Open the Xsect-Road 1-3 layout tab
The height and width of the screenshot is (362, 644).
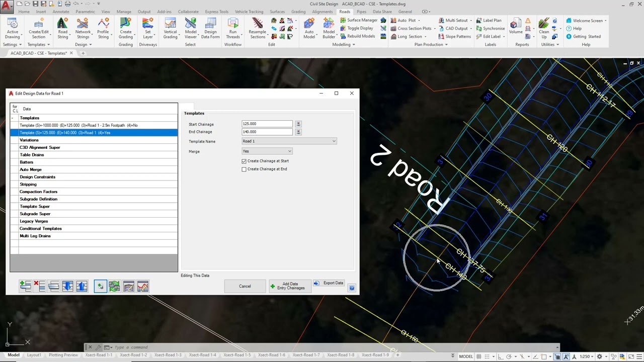tap(168, 355)
